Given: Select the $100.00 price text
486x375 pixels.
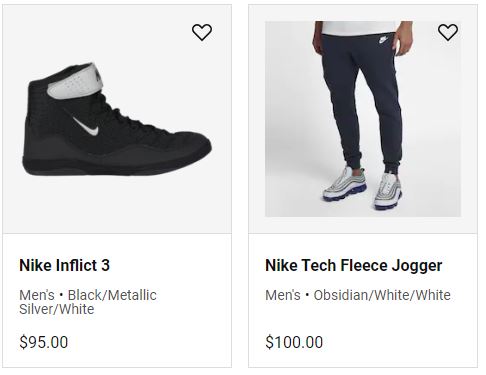Looking at the screenshot, I should point(294,342).
